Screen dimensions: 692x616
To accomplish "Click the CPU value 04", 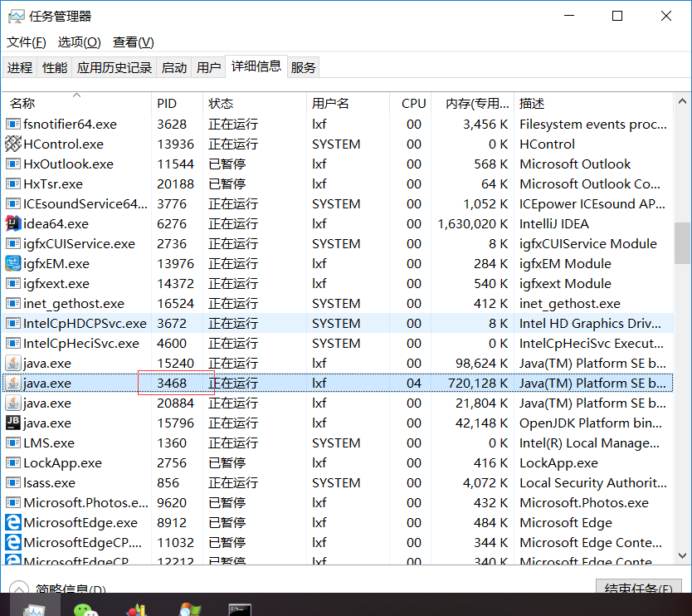I will click(413, 383).
